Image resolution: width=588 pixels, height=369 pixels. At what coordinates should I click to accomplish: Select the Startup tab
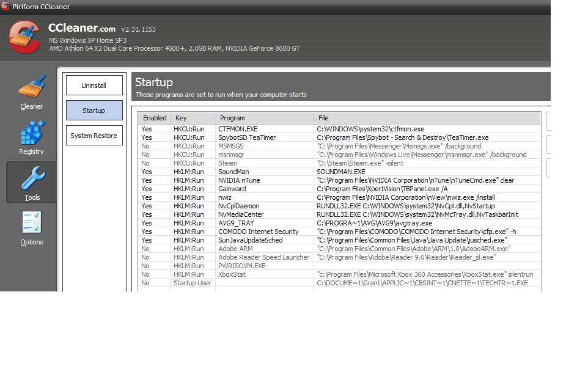[x=94, y=111]
